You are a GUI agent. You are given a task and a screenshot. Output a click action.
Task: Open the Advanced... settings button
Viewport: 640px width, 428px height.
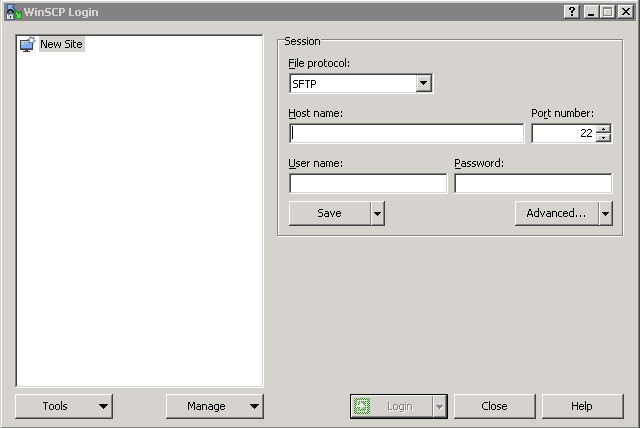557,213
